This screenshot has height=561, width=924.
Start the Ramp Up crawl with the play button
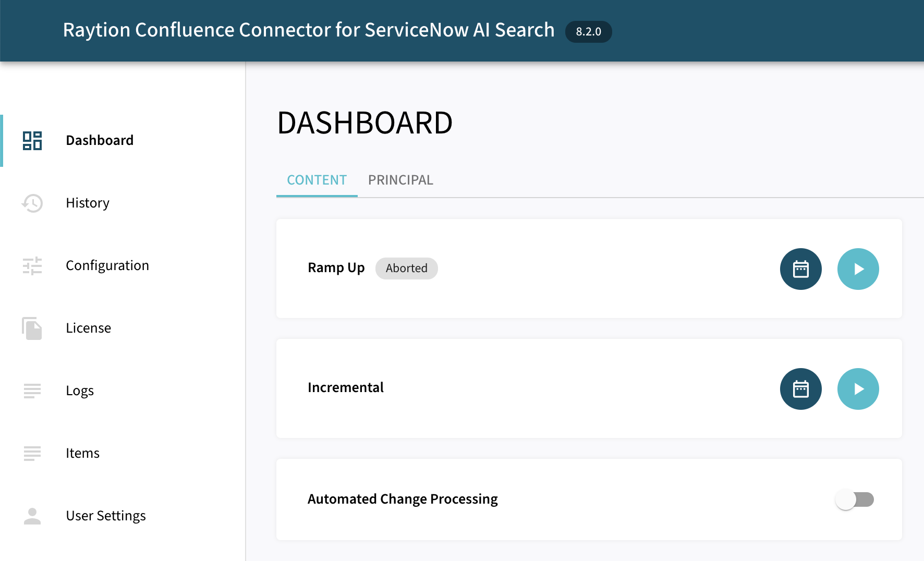[858, 269]
